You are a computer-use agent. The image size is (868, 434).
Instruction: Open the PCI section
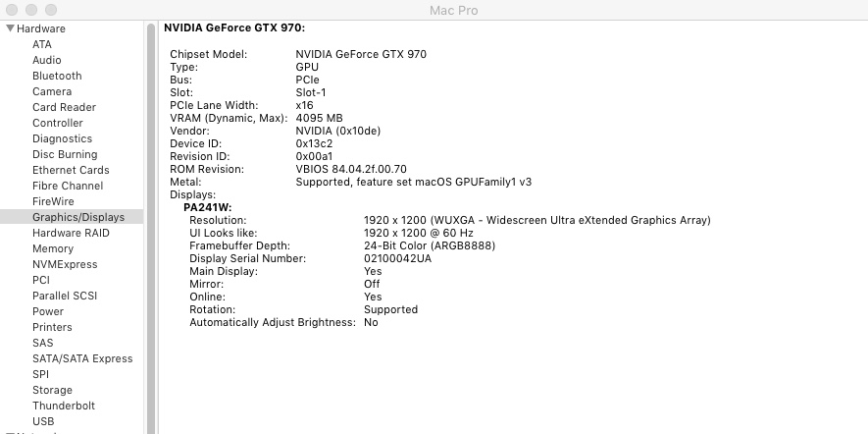[41, 280]
